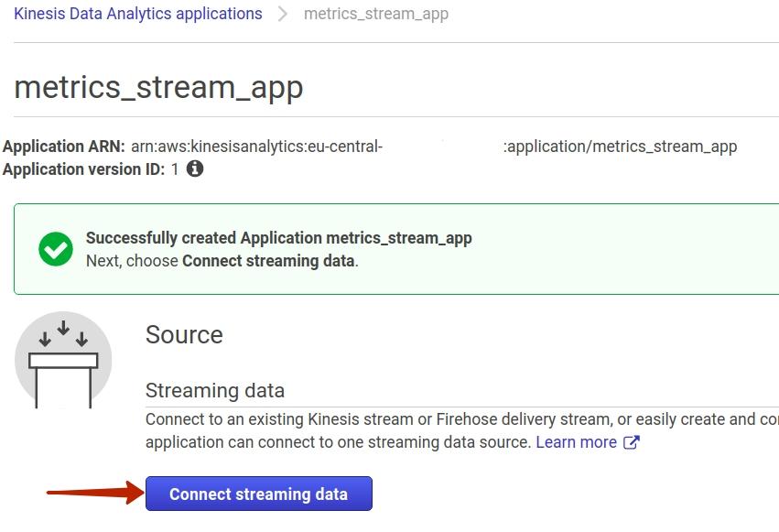Click the Source section heading
779x532 pixels.
184,335
